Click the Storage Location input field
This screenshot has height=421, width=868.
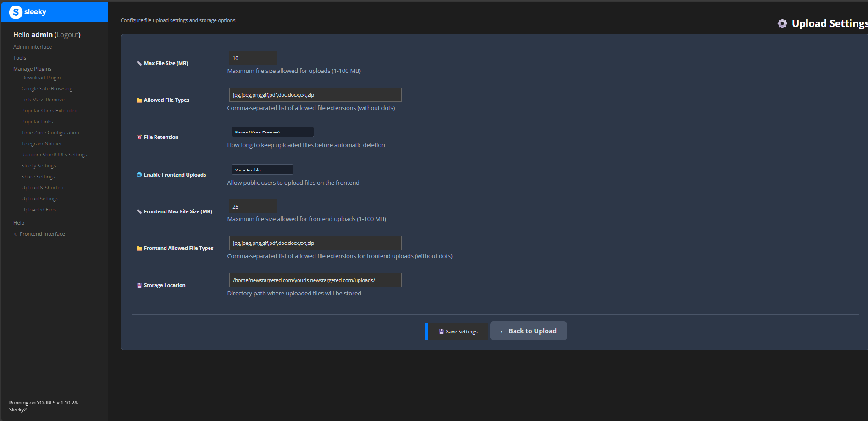tap(315, 280)
